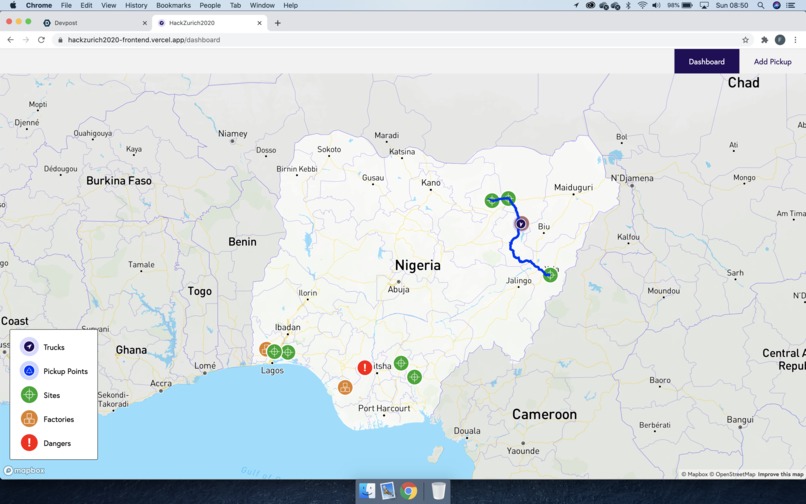Open Trash in the Dock
This screenshot has width=806, height=504.
(x=438, y=491)
